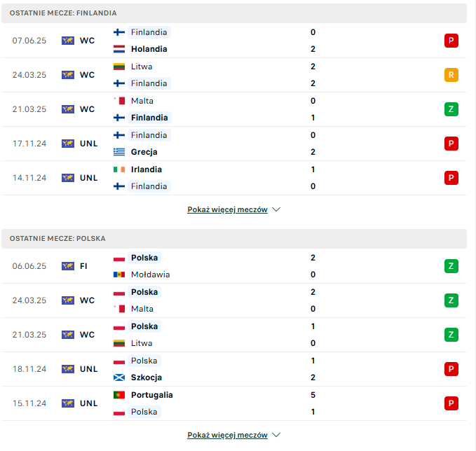Click the Pokaż więcej meczów link under Finlandia
The width and height of the screenshot is (476, 451).
227,209
